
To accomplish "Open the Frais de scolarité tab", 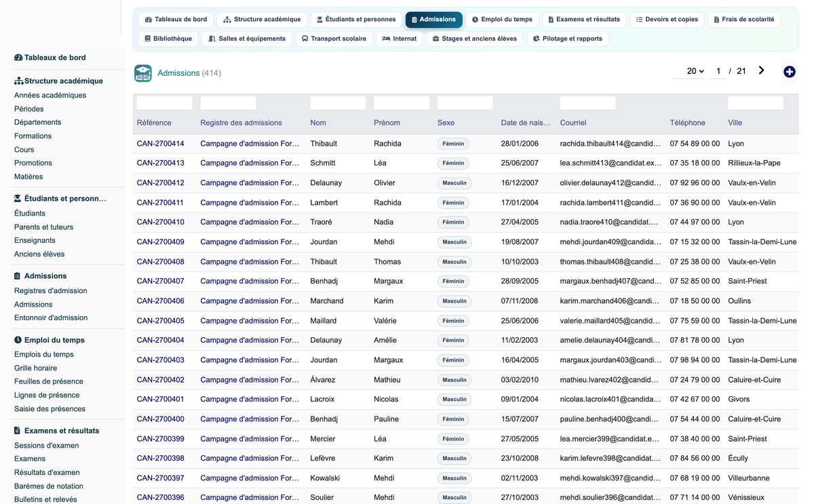I will (x=743, y=20).
